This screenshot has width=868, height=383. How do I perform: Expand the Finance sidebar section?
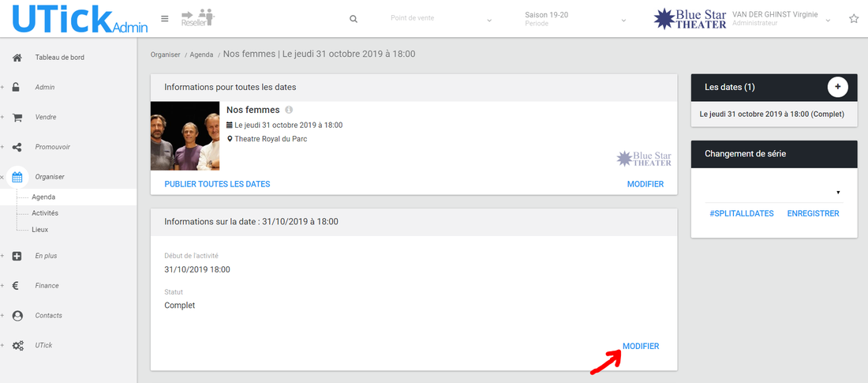click(x=46, y=286)
